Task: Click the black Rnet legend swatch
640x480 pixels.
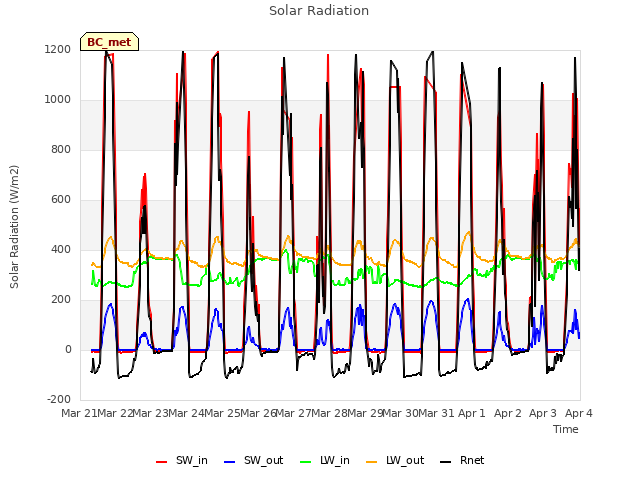Action: (446, 462)
